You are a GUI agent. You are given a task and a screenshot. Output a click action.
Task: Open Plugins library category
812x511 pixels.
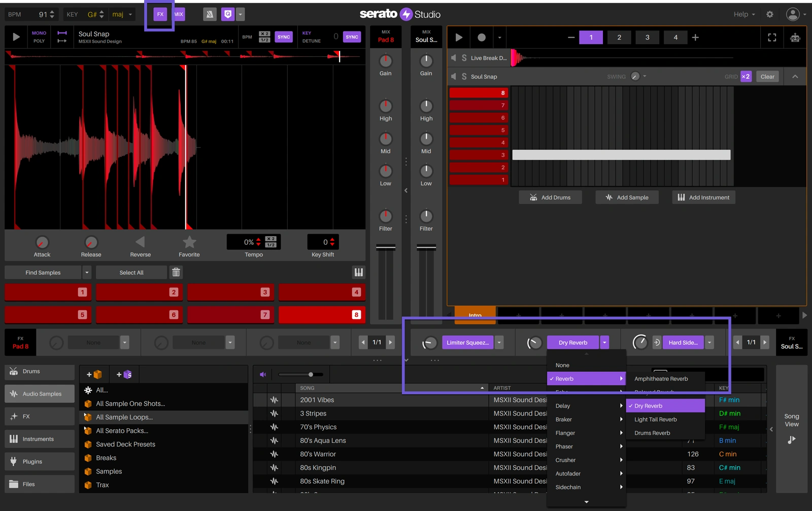click(40, 462)
